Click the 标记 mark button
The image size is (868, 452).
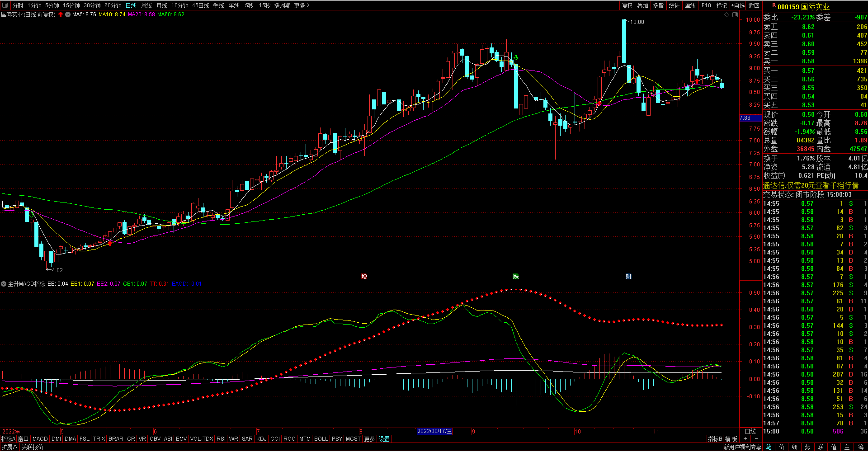(x=722, y=5)
